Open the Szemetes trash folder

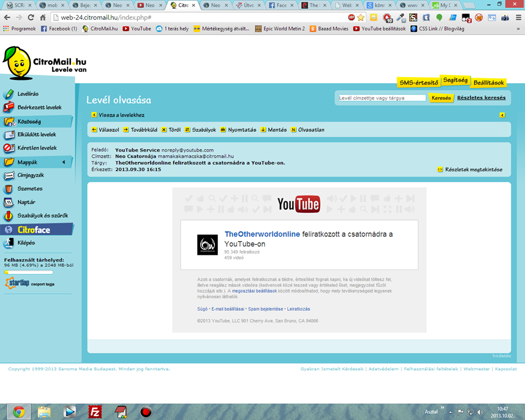(30, 189)
